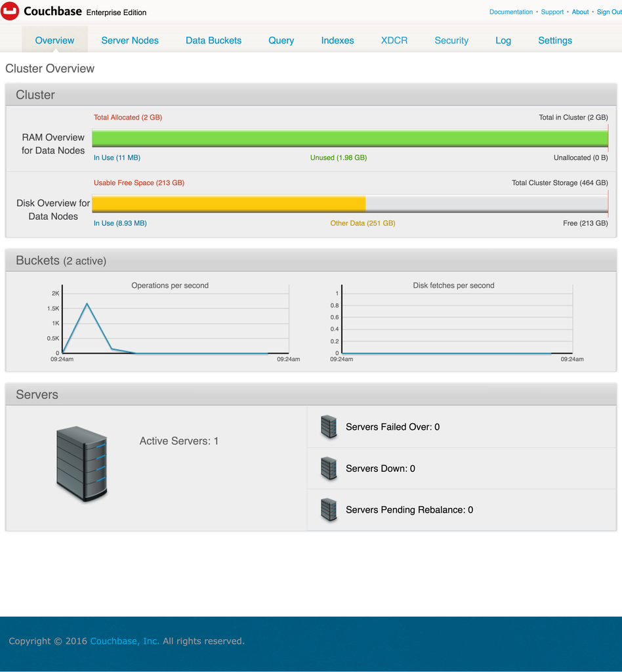This screenshot has height=672, width=622.
Task: Click the Total Cluster Storage (464 GB) label
Action: click(560, 183)
